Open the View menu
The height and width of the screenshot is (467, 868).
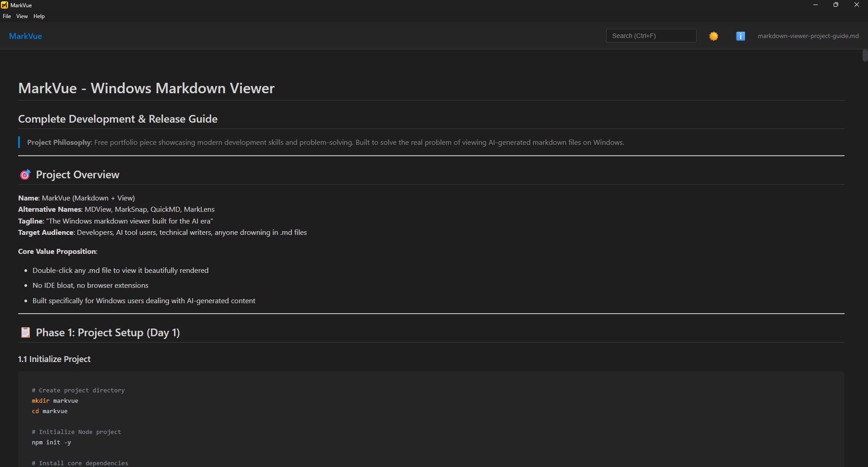tap(22, 16)
